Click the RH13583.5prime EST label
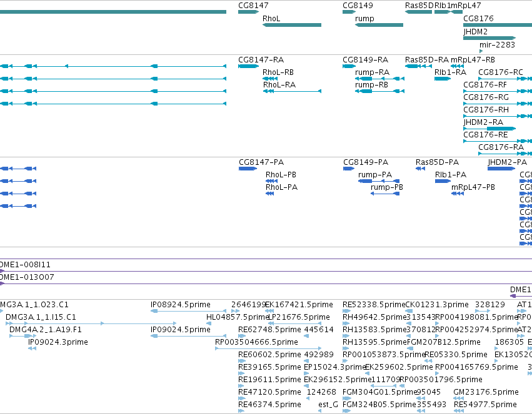 374,330
